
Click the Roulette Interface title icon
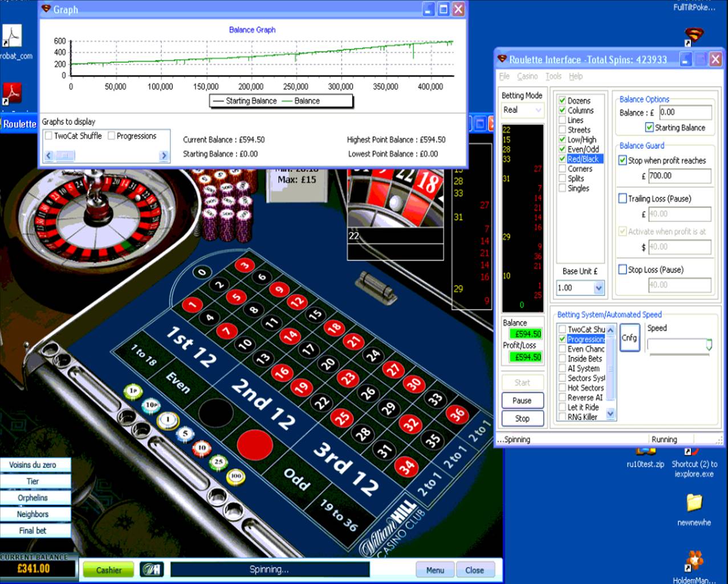tap(502, 59)
